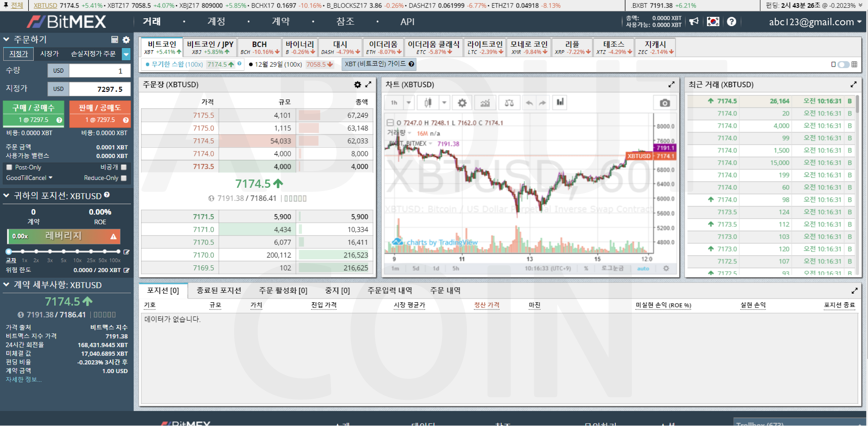Select the 7170.0 row in the order book

click(x=257, y=255)
